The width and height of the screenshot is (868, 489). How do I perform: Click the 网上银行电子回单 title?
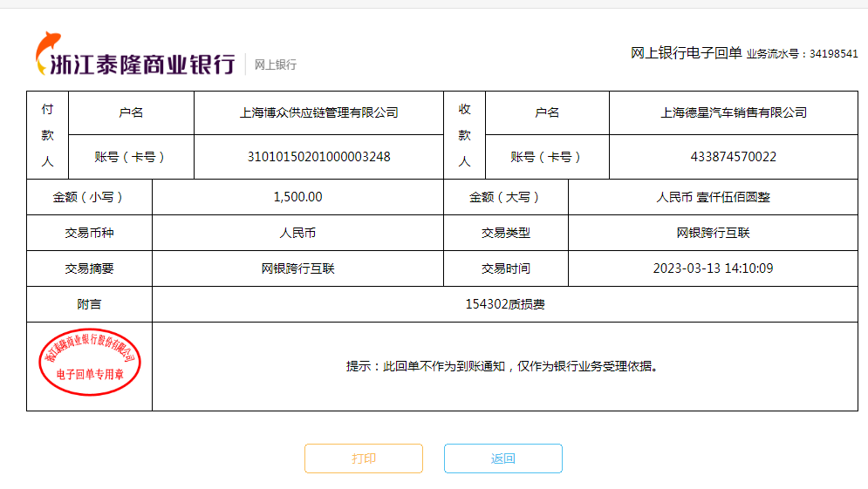click(686, 53)
